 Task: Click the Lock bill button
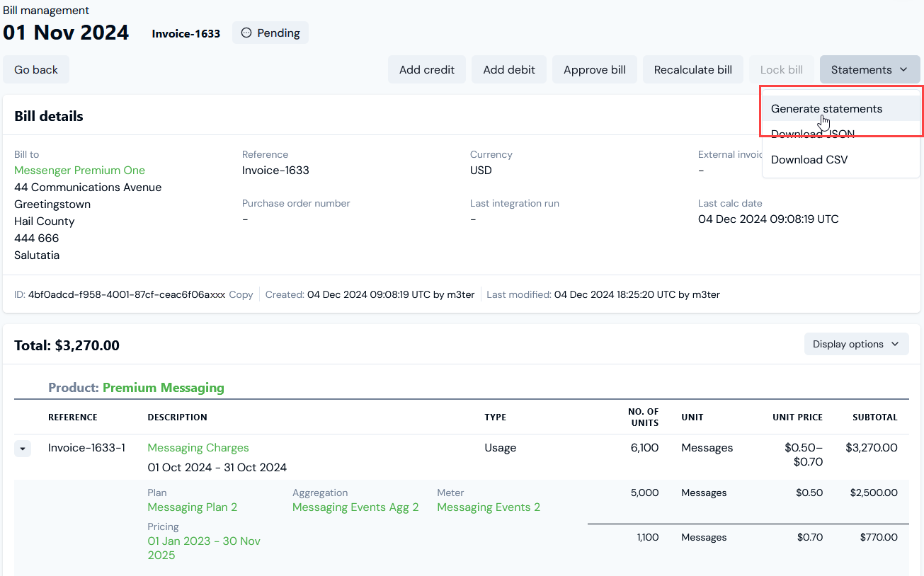click(x=781, y=69)
